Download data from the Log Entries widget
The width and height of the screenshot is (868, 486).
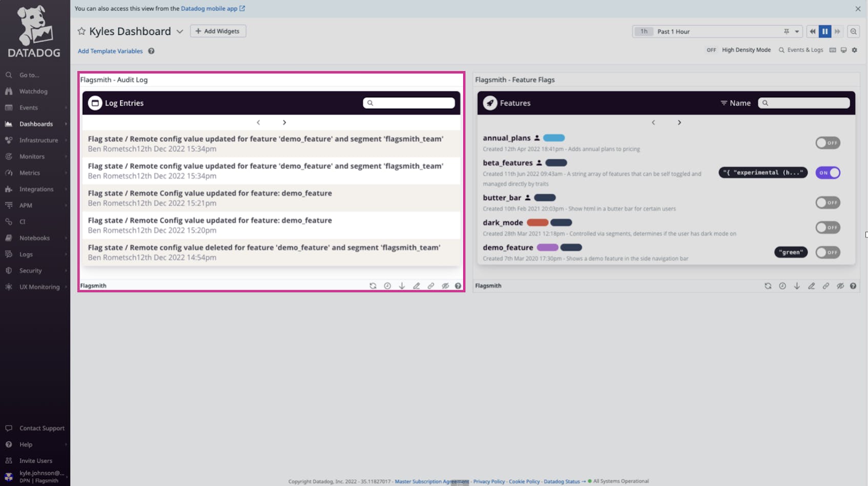pyautogui.click(x=402, y=286)
